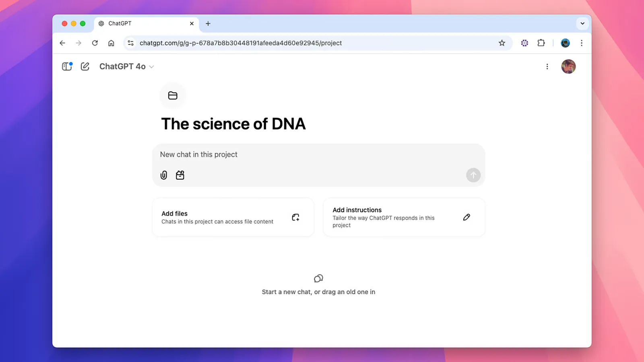Open Chrome's three-dot menu

[x=582, y=43]
